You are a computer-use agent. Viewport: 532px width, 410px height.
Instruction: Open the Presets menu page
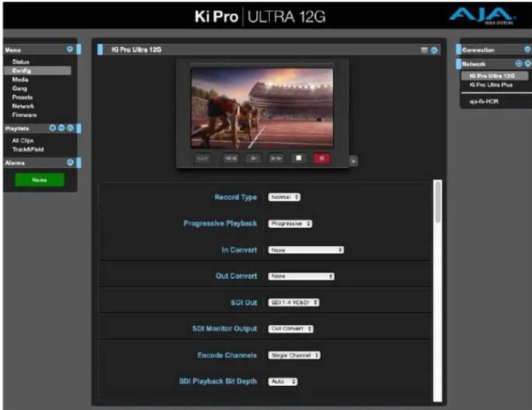[23, 97]
